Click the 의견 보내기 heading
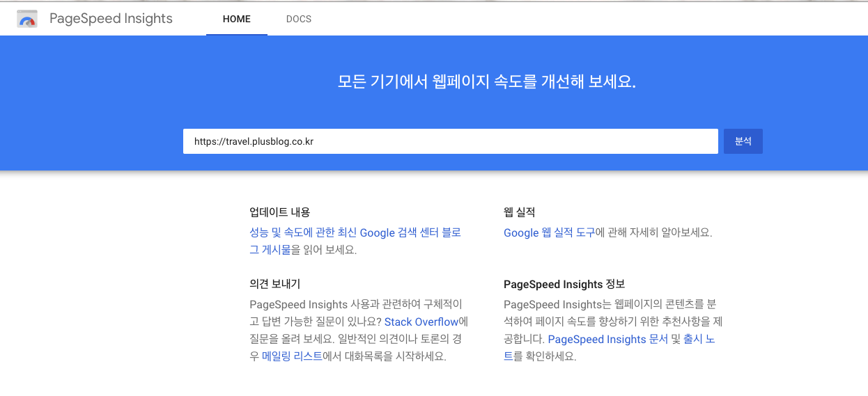This screenshot has height=396, width=868. coord(275,284)
